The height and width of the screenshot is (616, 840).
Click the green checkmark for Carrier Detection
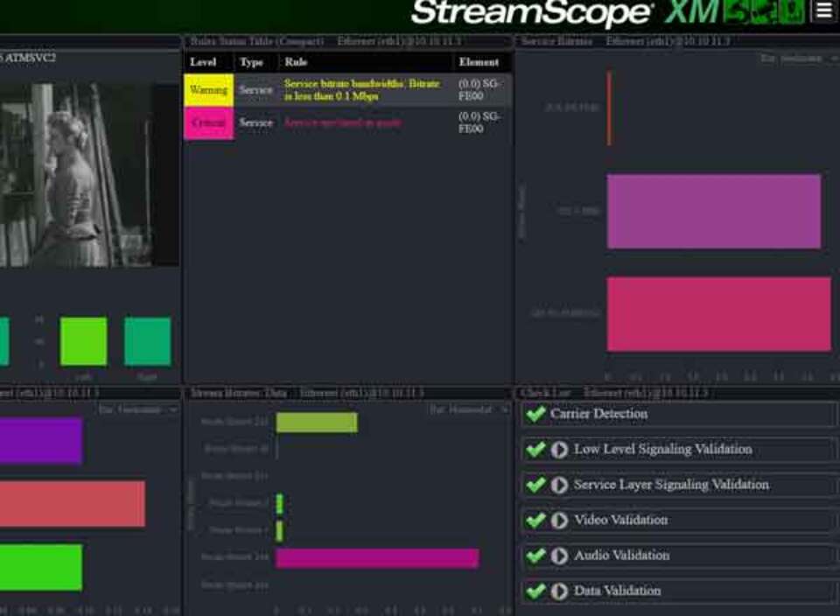tap(535, 414)
